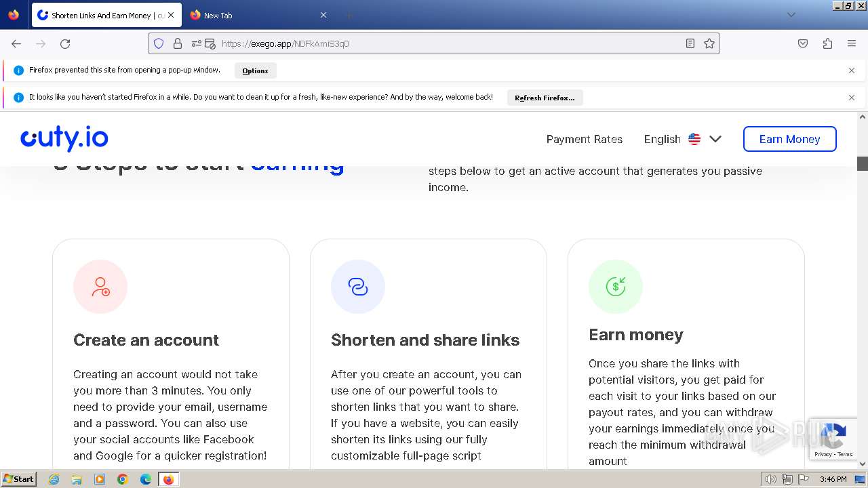Expand the English language dropdown chevron
868x488 pixels.
tap(715, 139)
